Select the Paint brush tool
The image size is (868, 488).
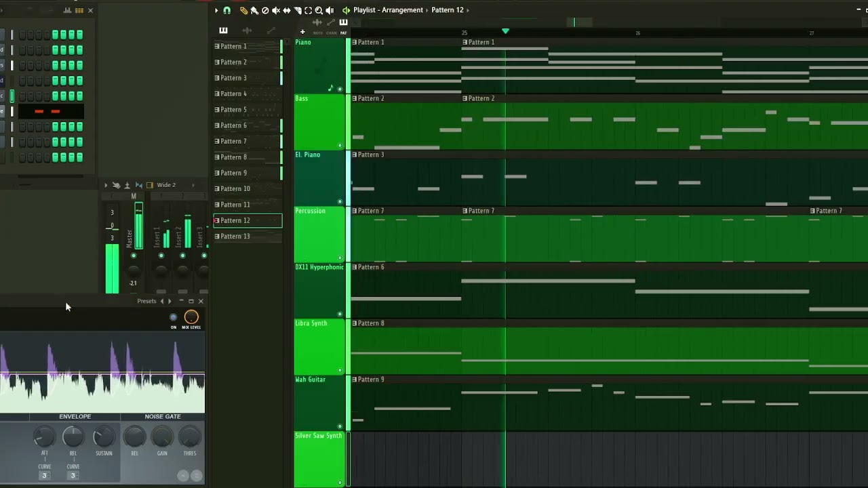254,10
